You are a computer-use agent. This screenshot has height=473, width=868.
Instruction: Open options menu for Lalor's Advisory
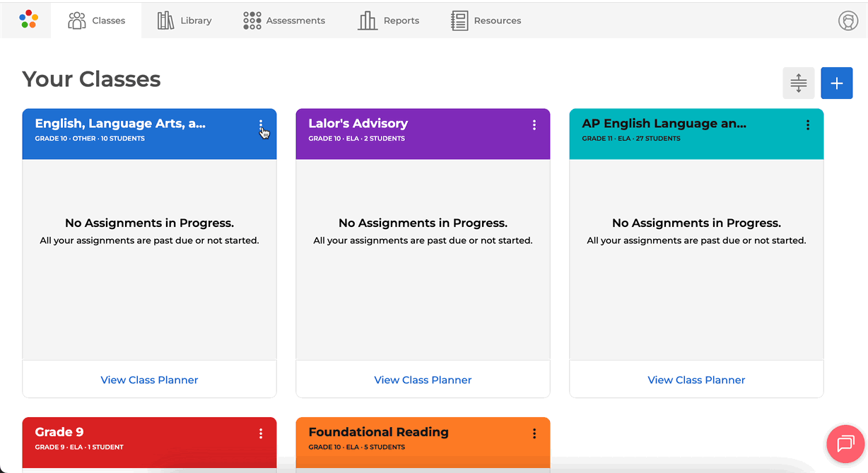tap(534, 125)
